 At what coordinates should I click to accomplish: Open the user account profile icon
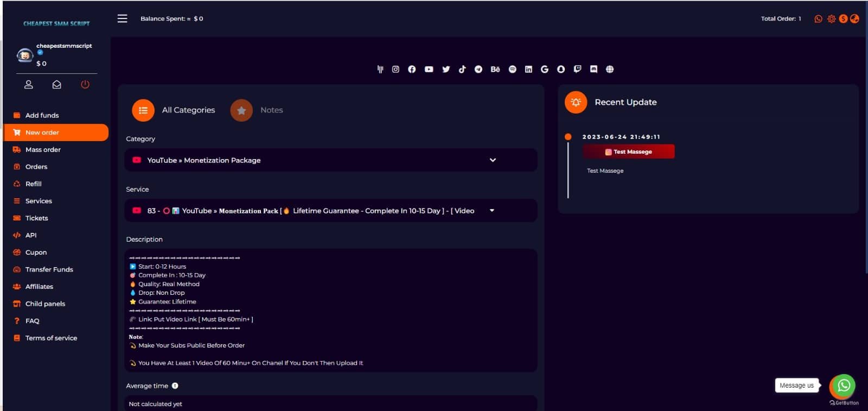(x=29, y=85)
